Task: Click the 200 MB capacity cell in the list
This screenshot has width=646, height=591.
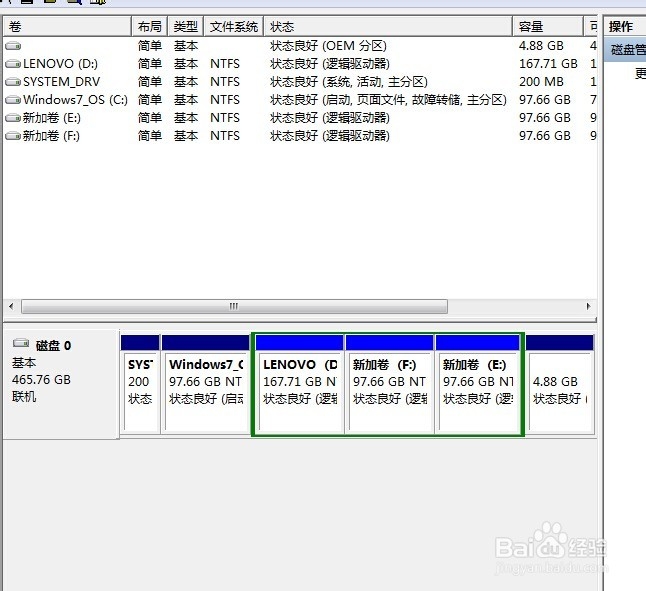Action: click(x=541, y=82)
